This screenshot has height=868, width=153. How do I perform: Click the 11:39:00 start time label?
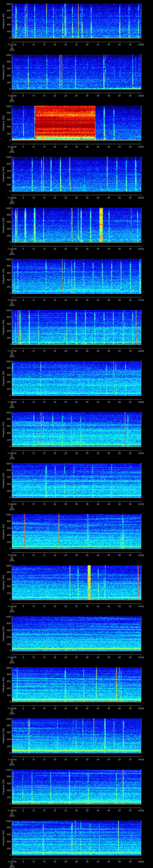click(12, 453)
